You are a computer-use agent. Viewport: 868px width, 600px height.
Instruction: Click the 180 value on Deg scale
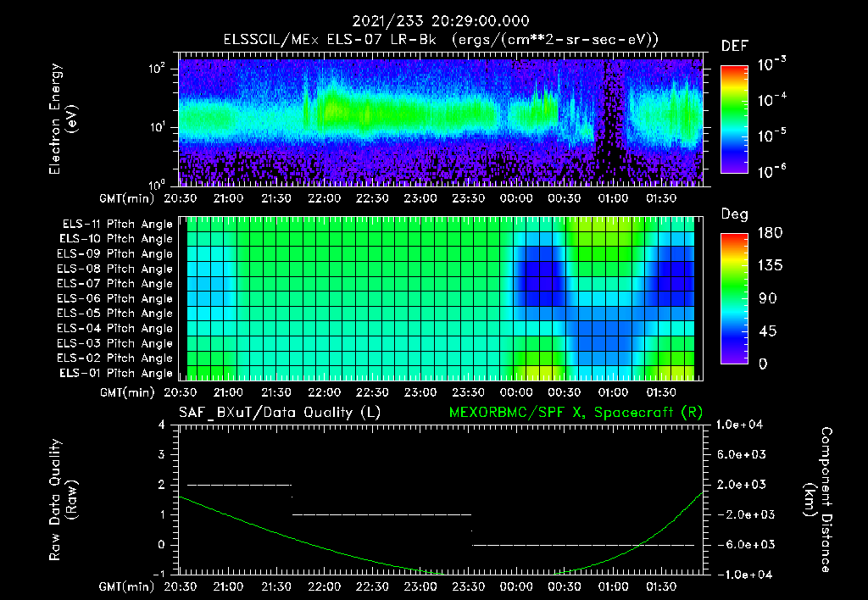[770, 232]
